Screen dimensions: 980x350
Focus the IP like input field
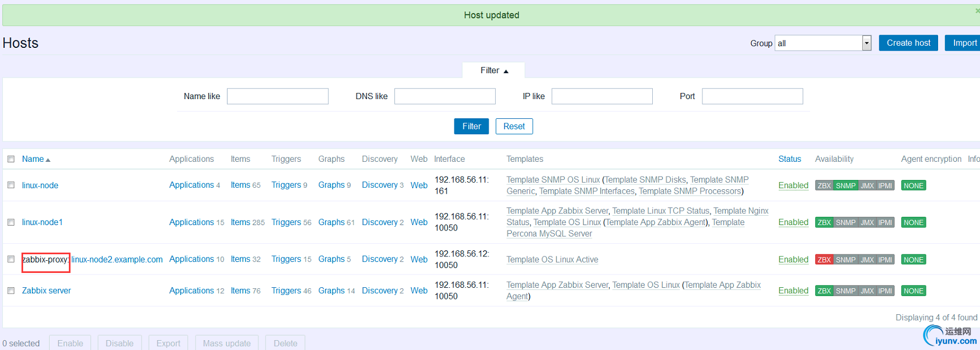click(x=602, y=96)
